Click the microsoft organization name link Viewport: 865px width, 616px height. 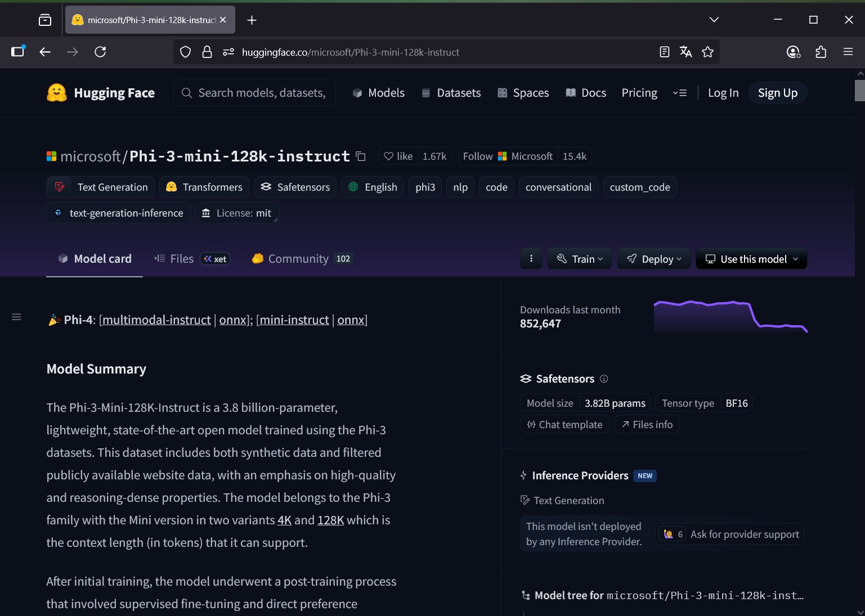coord(90,156)
